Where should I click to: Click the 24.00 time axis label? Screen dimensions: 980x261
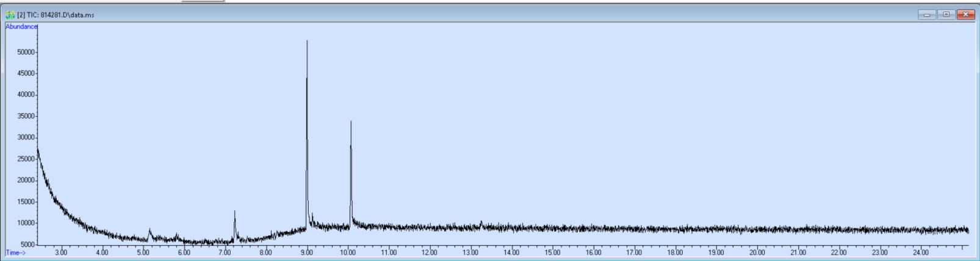point(921,252)
